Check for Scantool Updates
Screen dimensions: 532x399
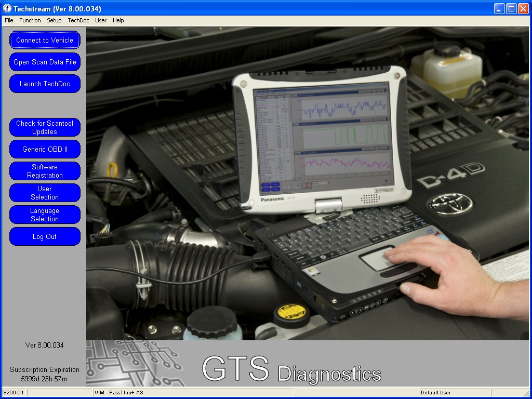click(45, 127)
